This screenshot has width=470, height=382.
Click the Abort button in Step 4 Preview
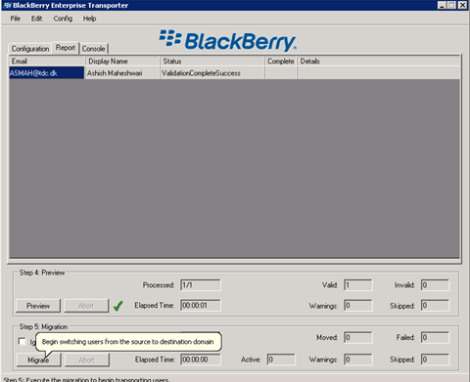86,306
